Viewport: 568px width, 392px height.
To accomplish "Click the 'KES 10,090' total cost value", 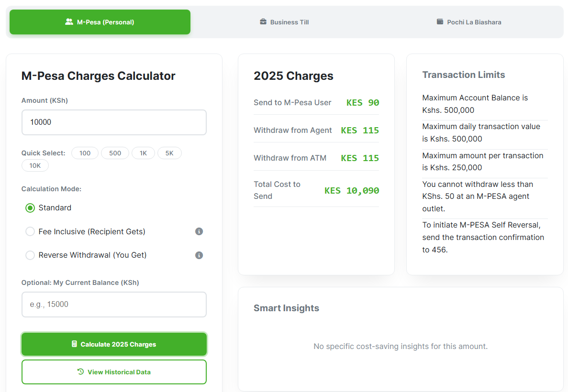I will [352, 191].
